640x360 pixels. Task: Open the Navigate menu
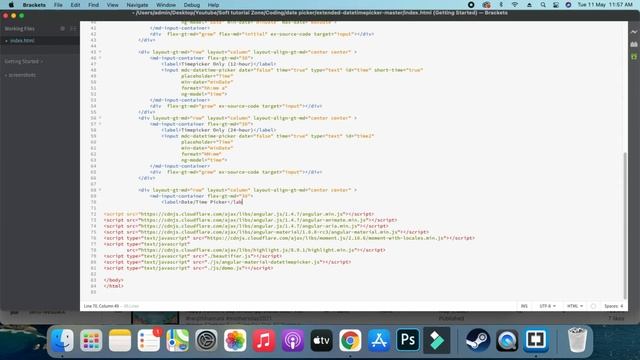point(137,5)
